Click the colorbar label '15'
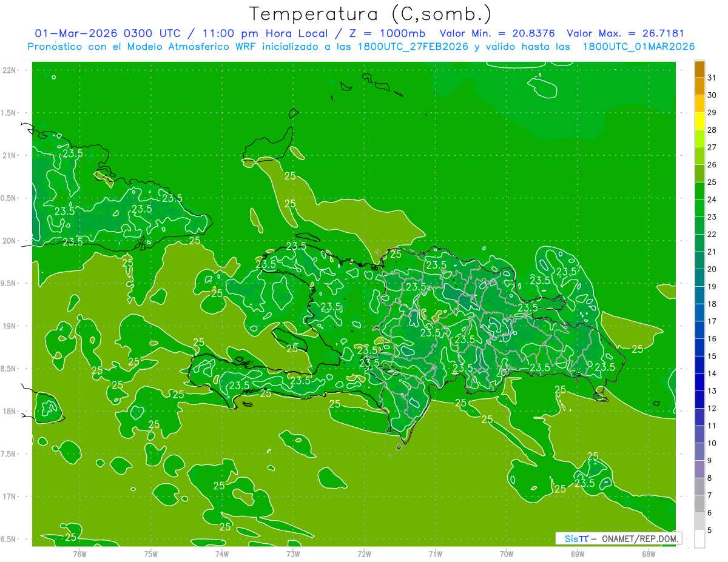Screen dimensions: 728x562 coord(712,356)
